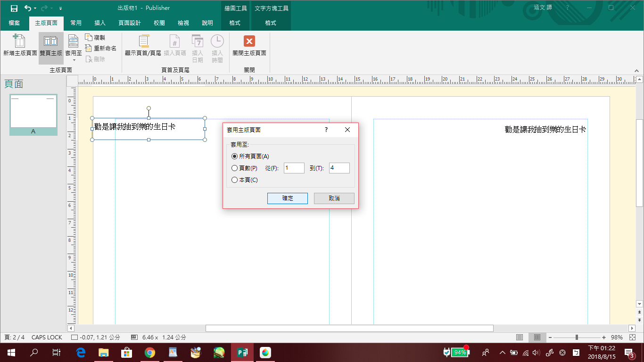
Task: Choose the 本頁(C) radio button
Action: [x=235, y=180]
